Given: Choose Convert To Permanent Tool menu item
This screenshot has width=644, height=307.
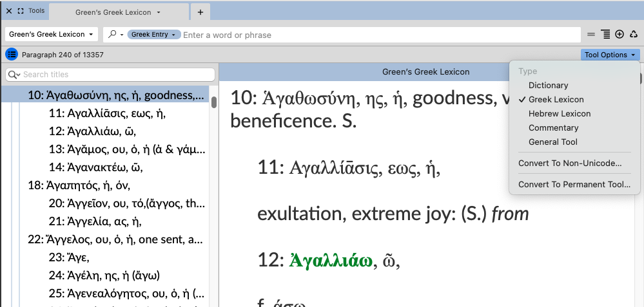Looking at the screenshot, I should [x=574, y=184].
